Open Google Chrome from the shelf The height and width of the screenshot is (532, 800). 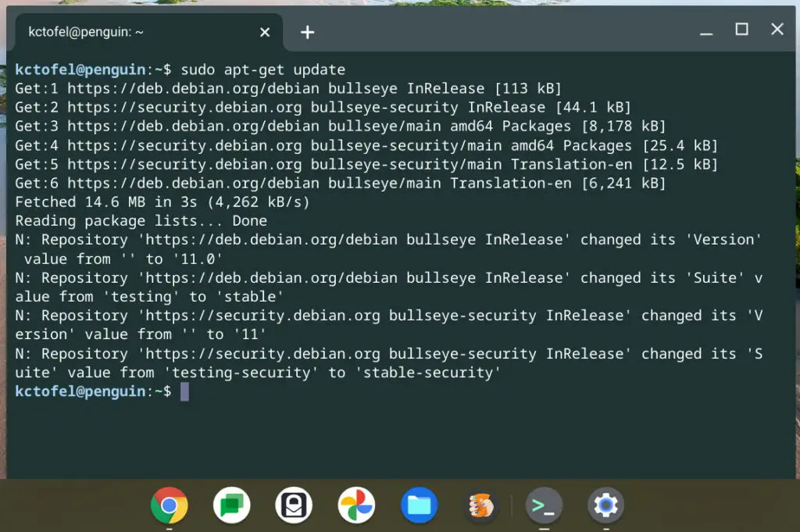tap(170, 505)
